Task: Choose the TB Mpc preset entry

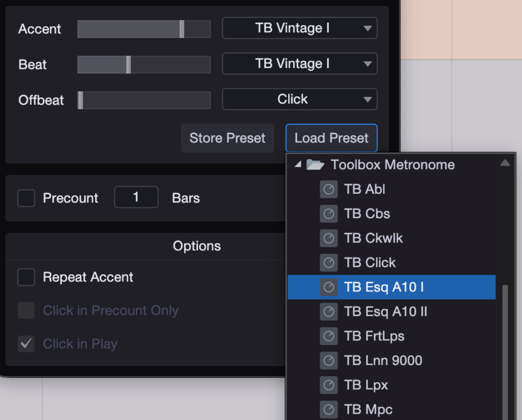Action: coord(368,409)
